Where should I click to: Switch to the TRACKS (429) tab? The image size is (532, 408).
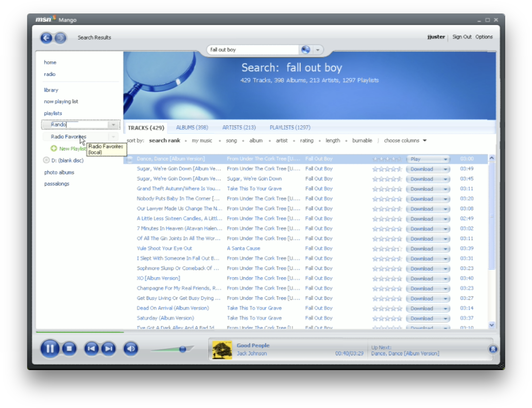(x=146, y=128)
